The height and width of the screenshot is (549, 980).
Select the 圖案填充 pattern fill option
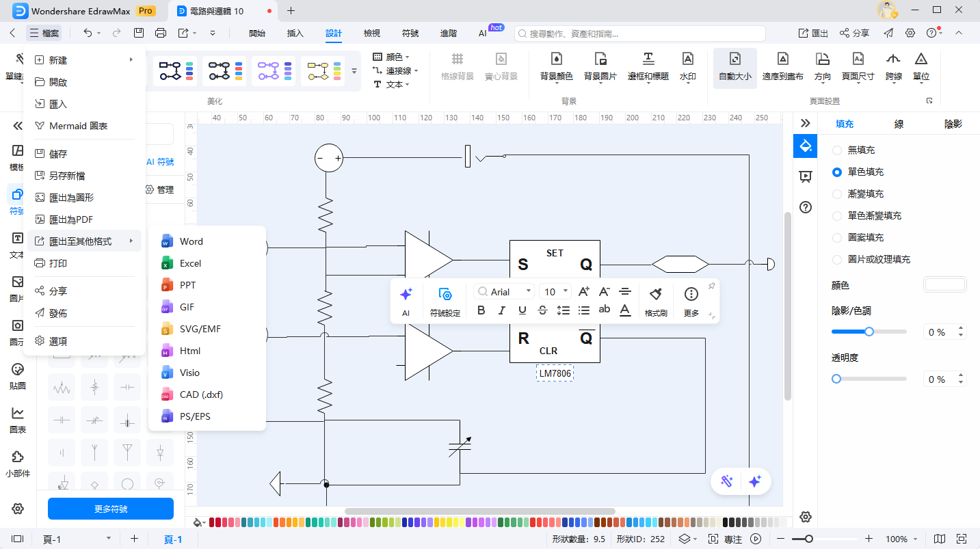tap(837, 237)
